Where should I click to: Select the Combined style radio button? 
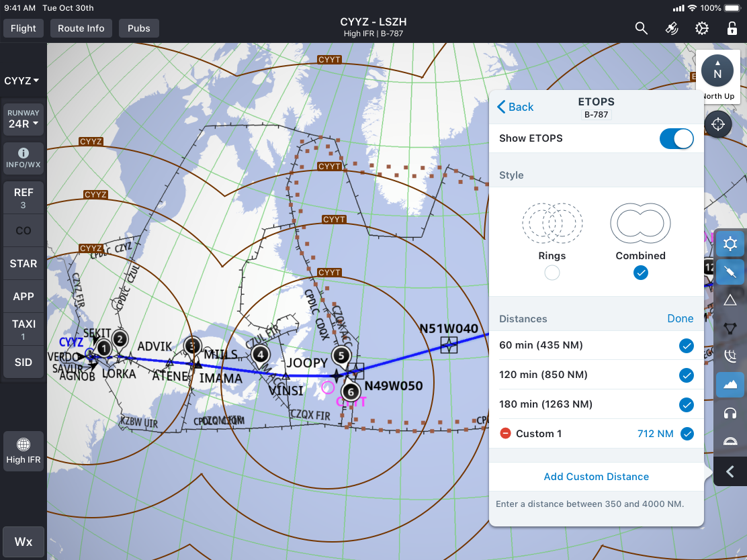tap(641, 273)
